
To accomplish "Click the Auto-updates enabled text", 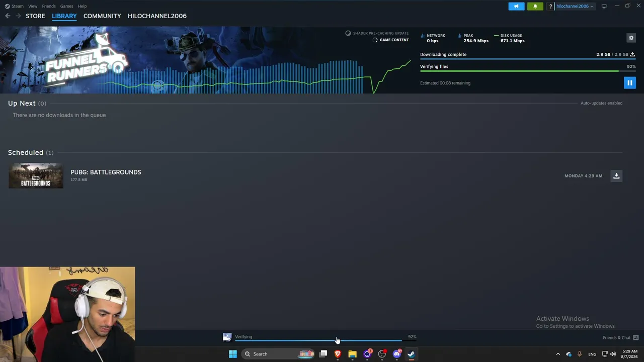I will (x=601, y=103).
